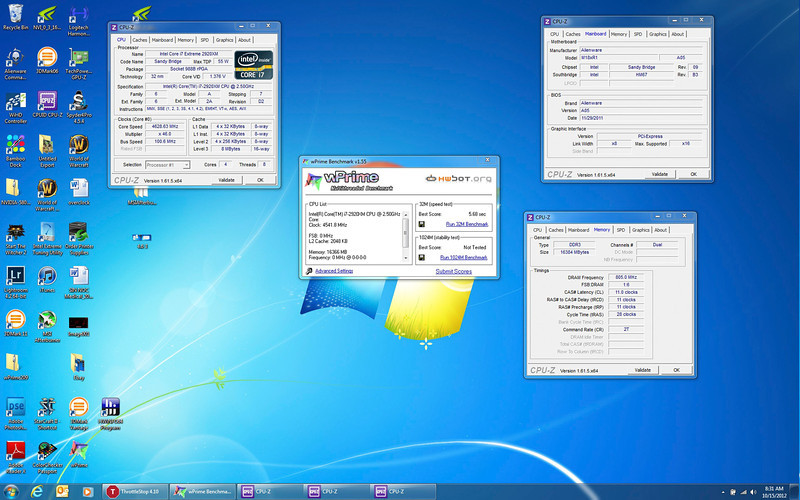The width and height of the screenshot is (800, 500).
Task: Select Graphics tab in CPU-Z Mainboard window
Action: point(657,34)
